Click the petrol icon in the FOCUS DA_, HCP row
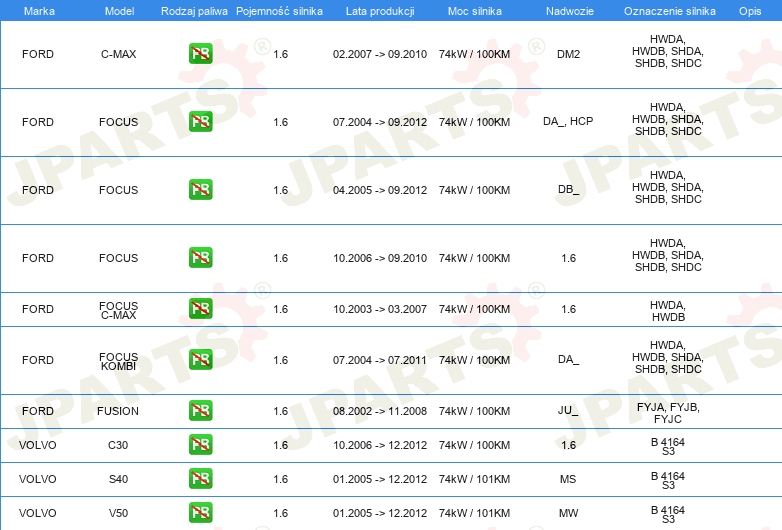This screenshot has width=782, height=530. tap(200, 122)
